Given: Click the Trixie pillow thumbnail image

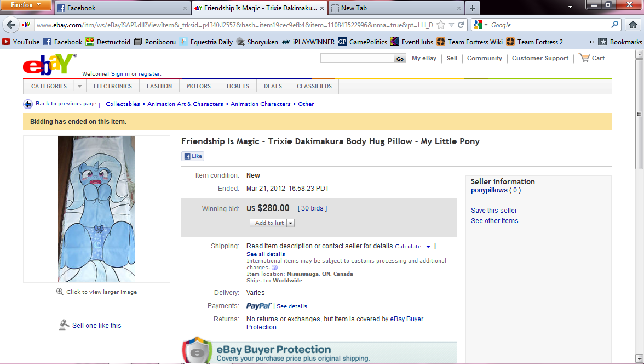Looking at the screenshot, I should point(96,209).
